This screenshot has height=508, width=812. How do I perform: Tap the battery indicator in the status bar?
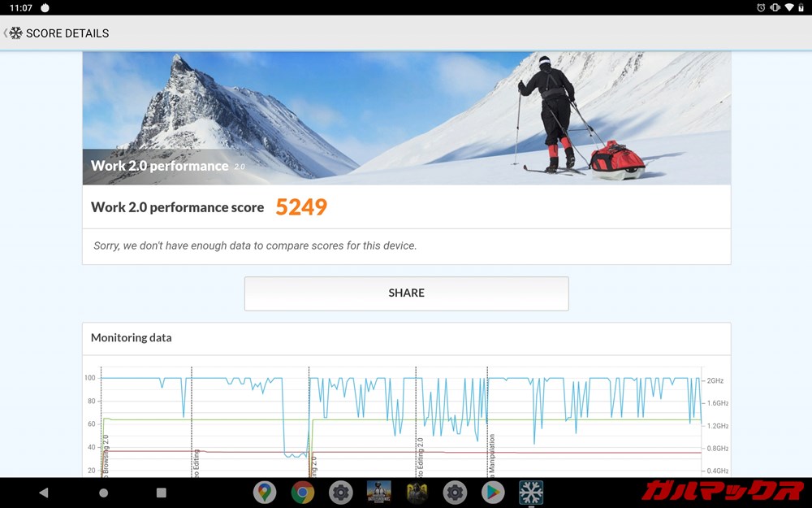[801, 7]
